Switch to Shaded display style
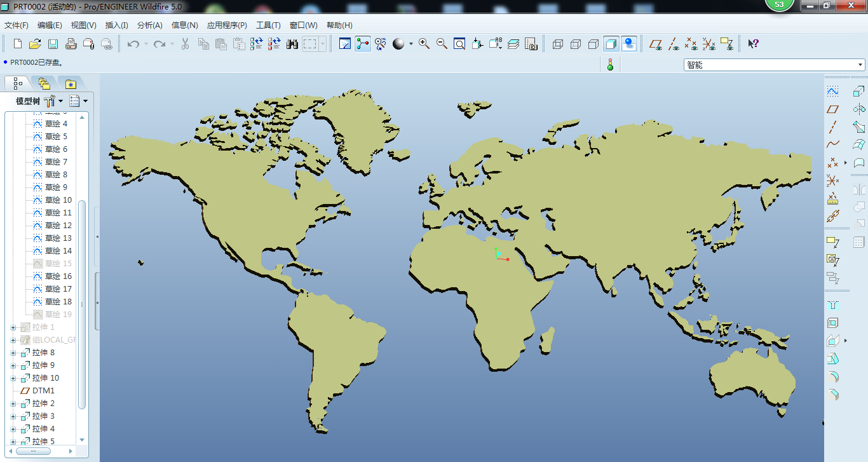Image resolution: width=868 pixels, height=462 pixels. [611, 44]
